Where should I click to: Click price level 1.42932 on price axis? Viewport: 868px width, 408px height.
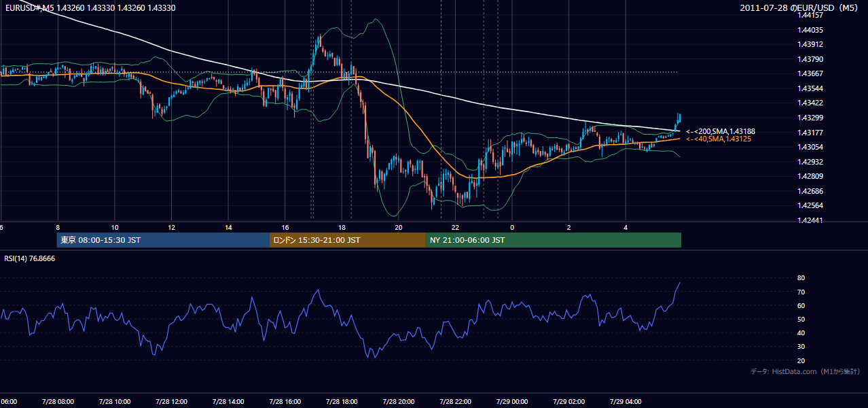[x=810, y=161]
